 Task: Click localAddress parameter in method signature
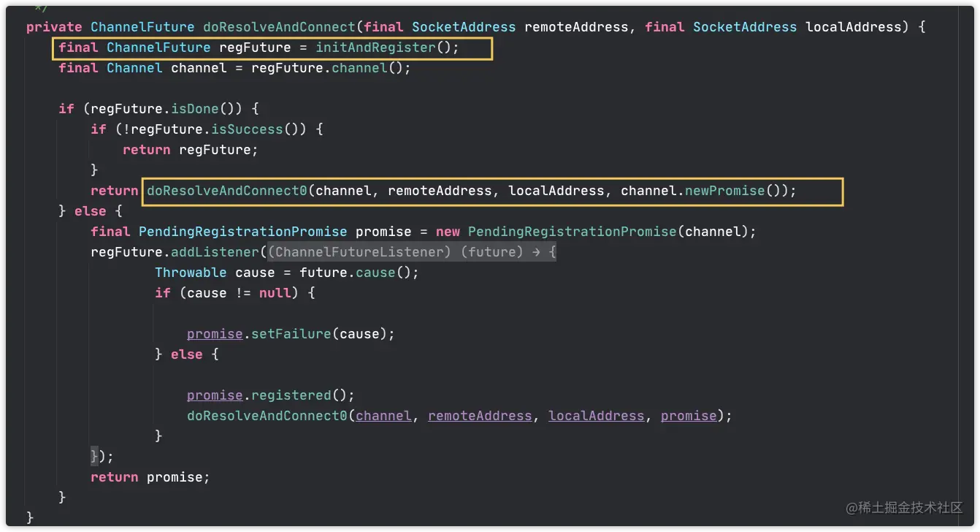click(854, 27)
